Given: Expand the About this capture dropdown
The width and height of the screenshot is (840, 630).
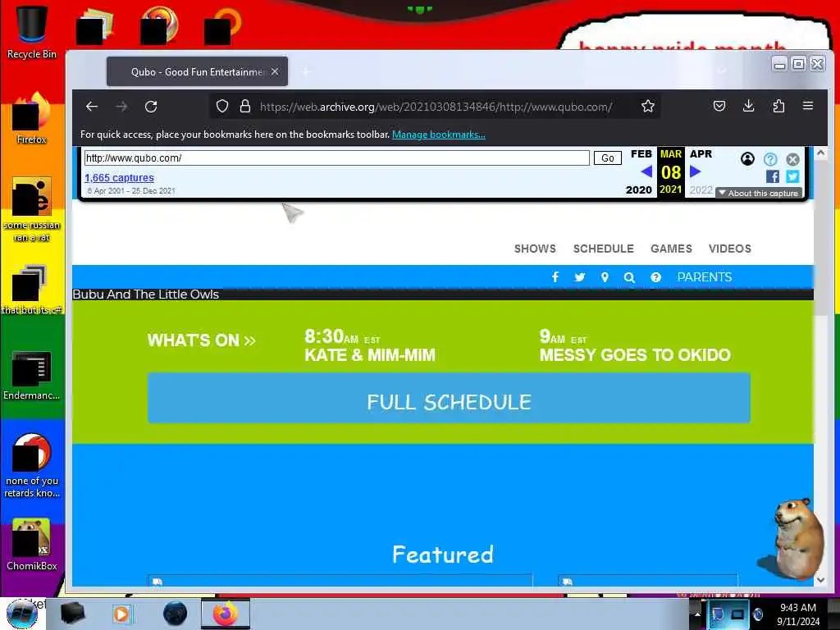Looking at the screenshot, I should tap(759, 193).
